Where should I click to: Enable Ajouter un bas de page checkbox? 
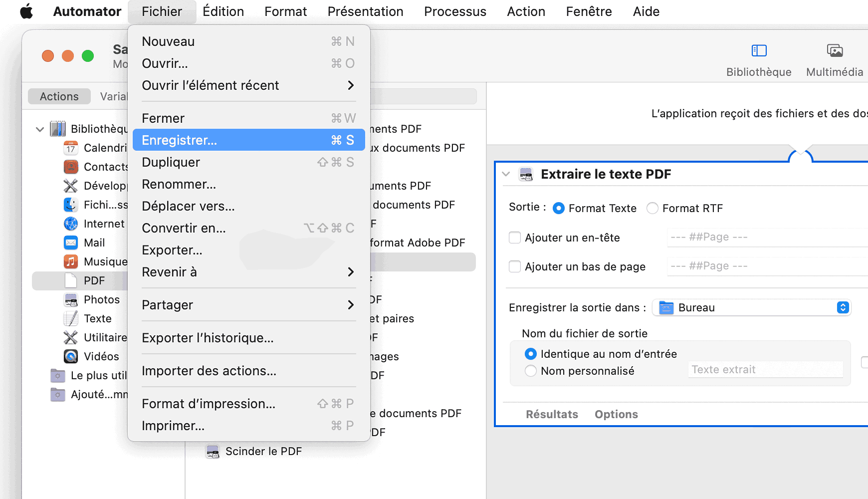pos(515,266)
